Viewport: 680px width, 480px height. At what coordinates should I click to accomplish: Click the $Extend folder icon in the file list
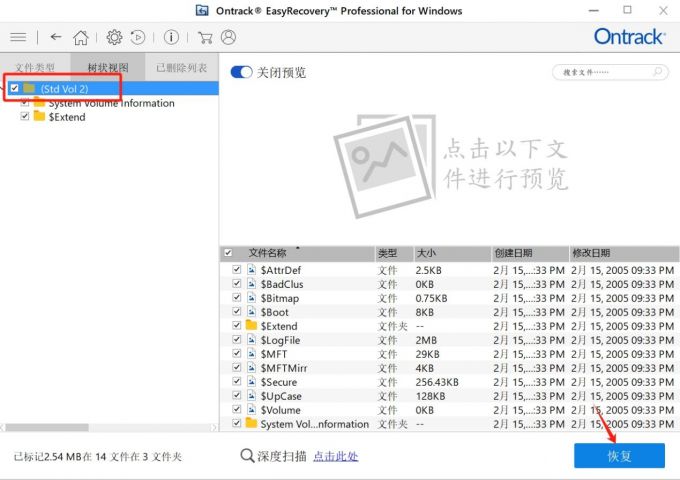[x=252, y=325]
